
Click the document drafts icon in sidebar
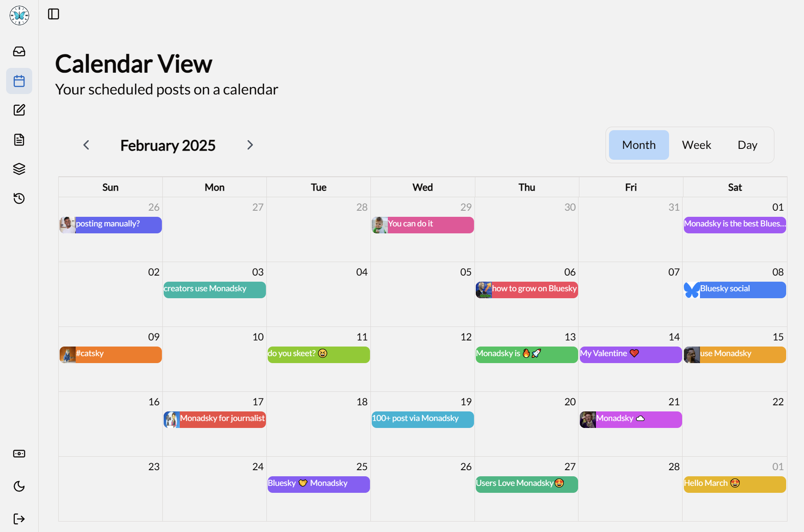coord(19,140)
